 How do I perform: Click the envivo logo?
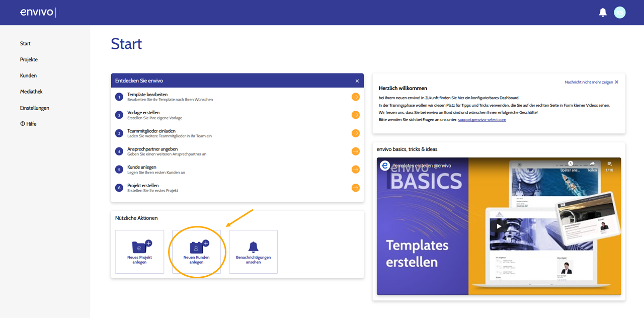(37, 12)
